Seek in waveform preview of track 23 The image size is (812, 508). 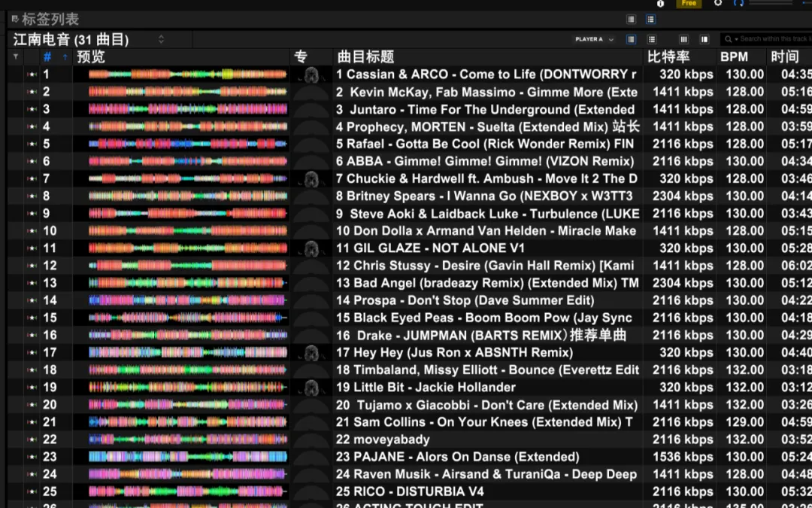187,457
